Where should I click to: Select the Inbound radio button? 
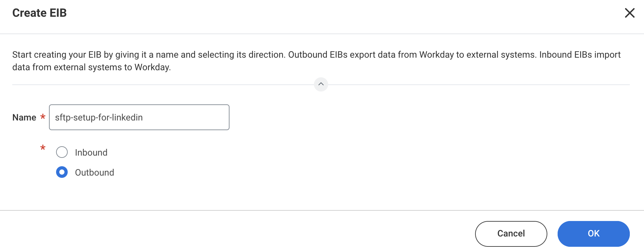point(62,152)
